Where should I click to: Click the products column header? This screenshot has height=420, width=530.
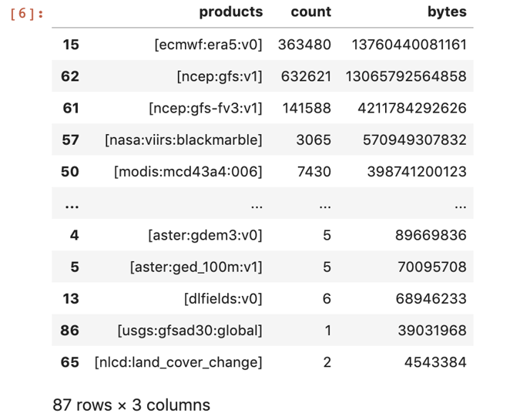(x=231, y=12)
